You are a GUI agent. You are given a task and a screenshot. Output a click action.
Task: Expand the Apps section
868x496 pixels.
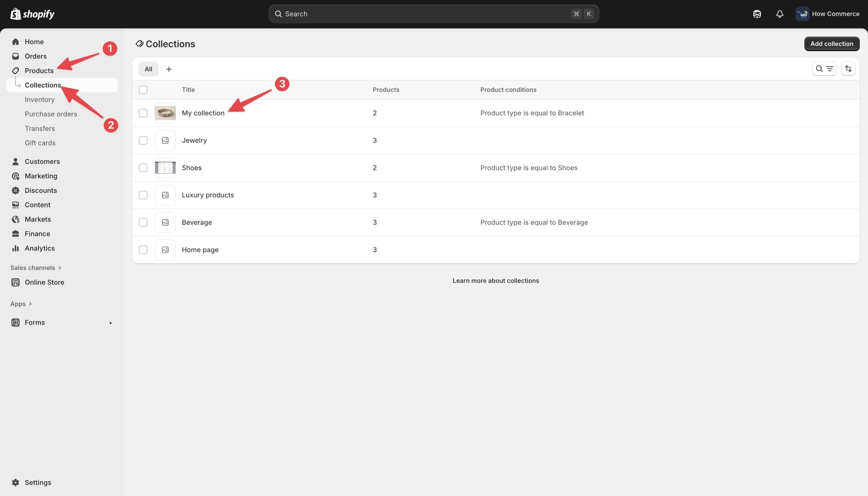pos(21,304)
